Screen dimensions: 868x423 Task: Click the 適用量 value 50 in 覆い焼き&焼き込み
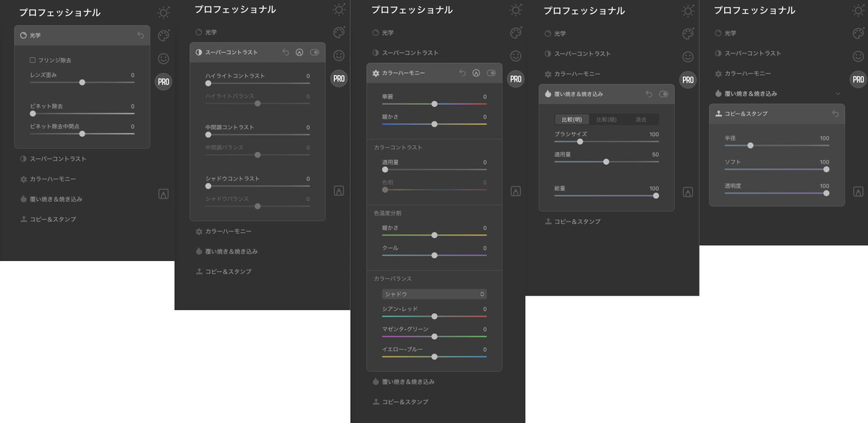(655, 155)
